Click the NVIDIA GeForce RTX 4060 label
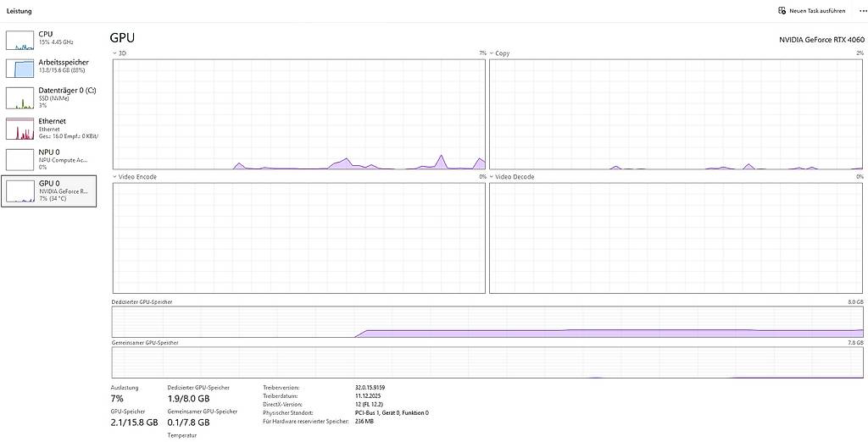Image resolution: width=868 pixels, height=442 pixels. coord(821,40)
